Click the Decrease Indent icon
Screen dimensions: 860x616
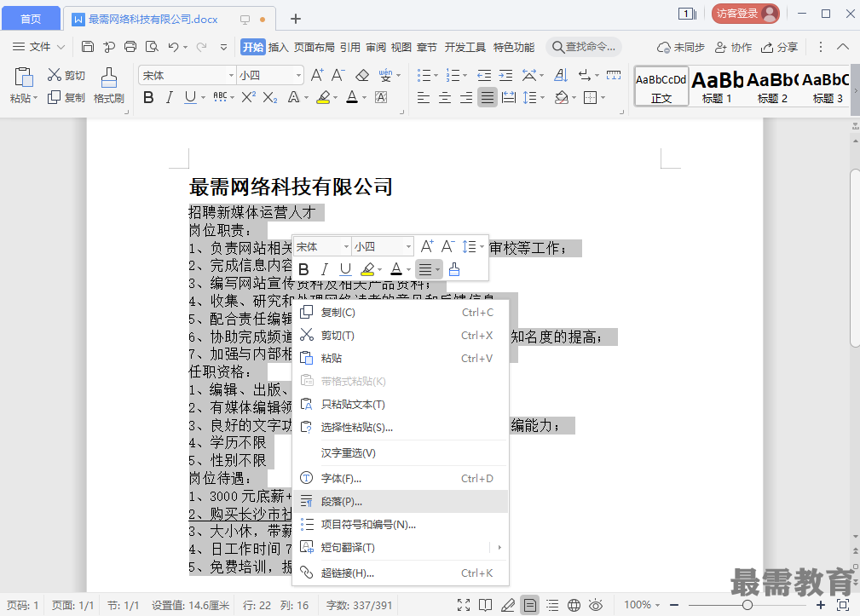pos(484,75)
